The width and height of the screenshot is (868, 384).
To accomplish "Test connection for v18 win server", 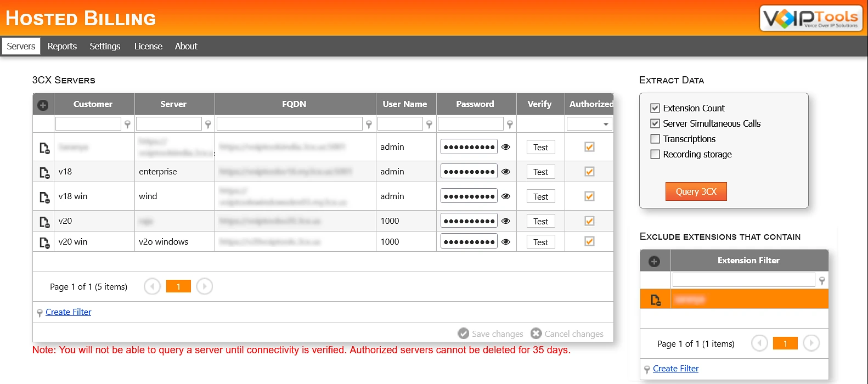I will click(540, 197).
